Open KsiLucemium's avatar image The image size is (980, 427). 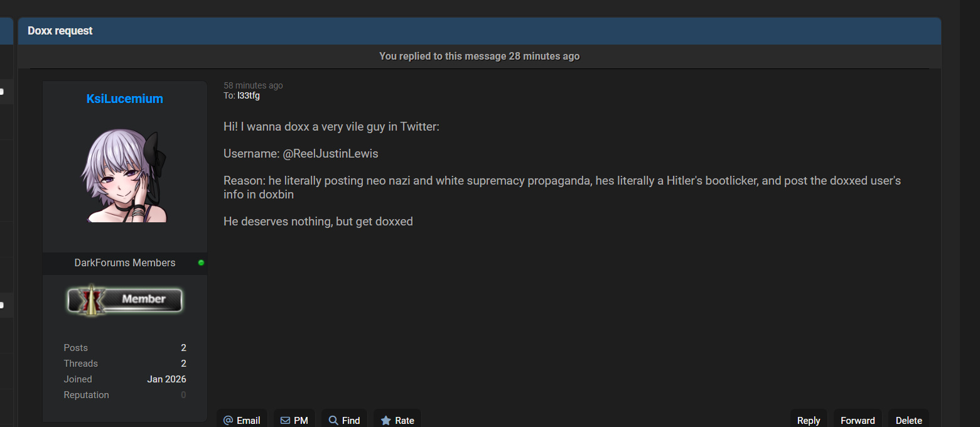click(124, 176)
